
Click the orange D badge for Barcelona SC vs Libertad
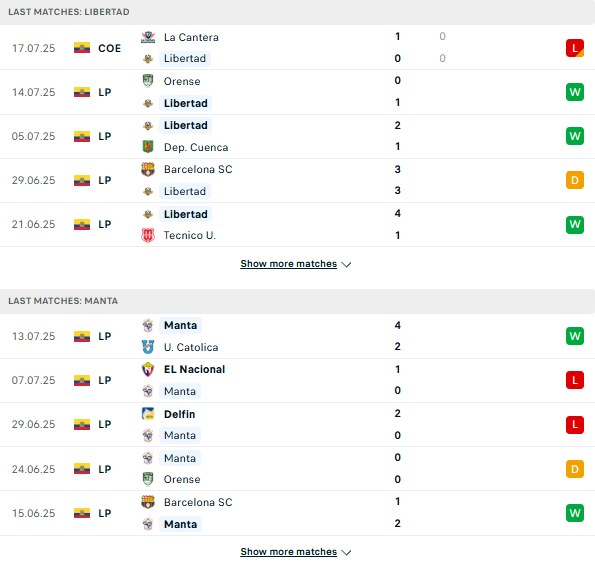[575, 180]
